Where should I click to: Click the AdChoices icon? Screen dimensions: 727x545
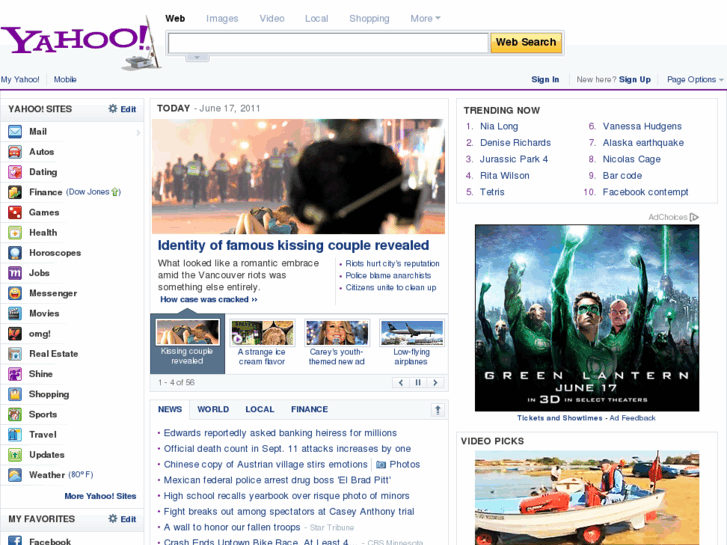tap(694, 217)
